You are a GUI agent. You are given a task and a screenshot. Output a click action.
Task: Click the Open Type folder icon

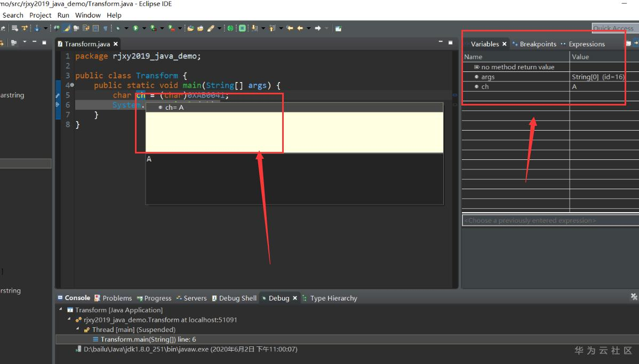point(190,28)
